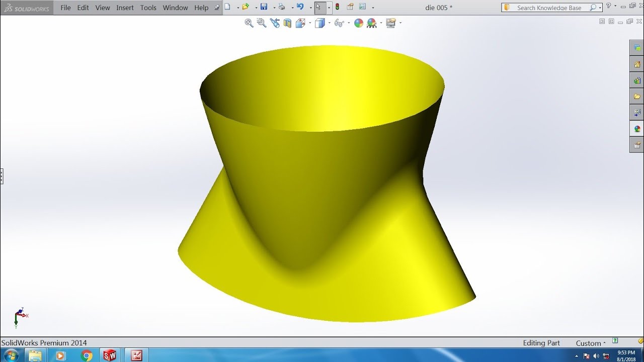Open the top green task pane tab
This screenshot has width=644, height=362.
coord(637,48)
